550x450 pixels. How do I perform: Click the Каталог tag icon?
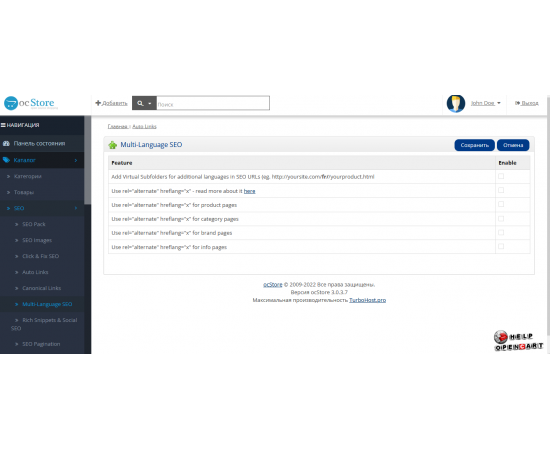pyautogui.click(x=6, y=160)
